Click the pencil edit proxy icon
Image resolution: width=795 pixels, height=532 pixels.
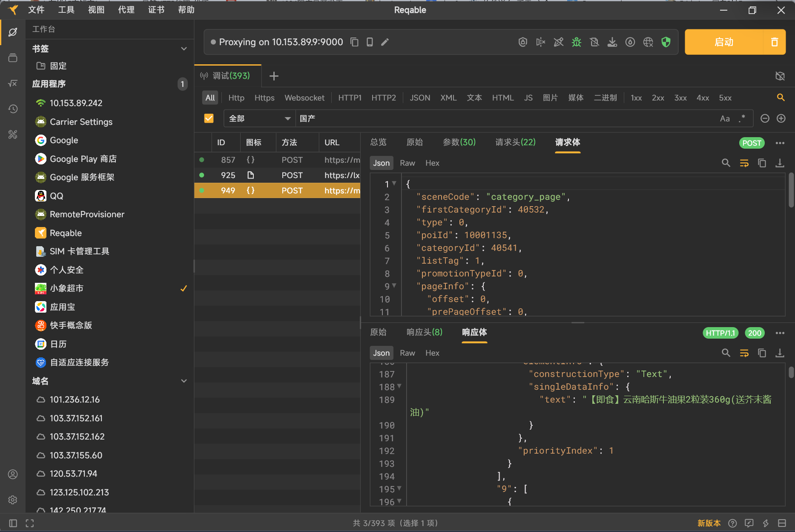(x=385, y=42)
